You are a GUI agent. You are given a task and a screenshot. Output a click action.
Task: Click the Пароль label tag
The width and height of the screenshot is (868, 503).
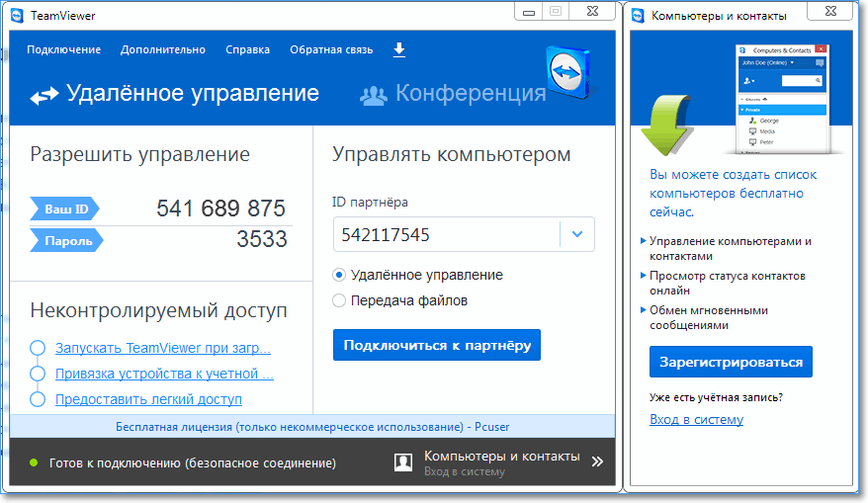pyautogui.click(x=66, y=241)
